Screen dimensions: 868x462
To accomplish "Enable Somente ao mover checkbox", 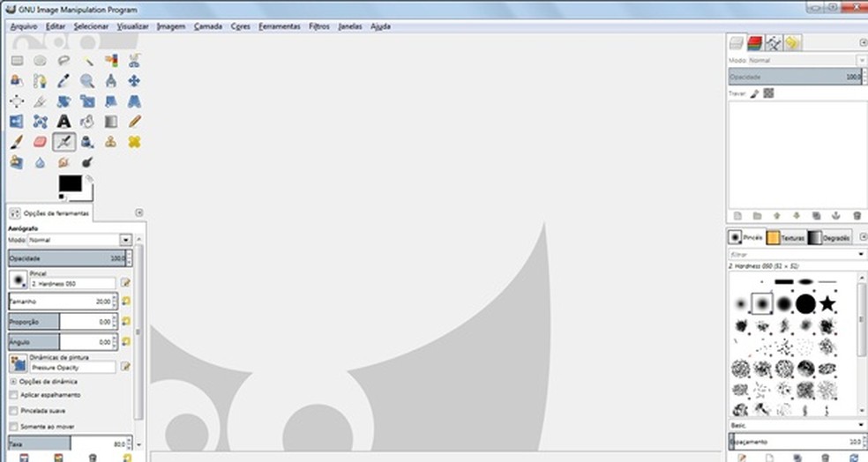I will pyautogui.click(x=14, y=427).
